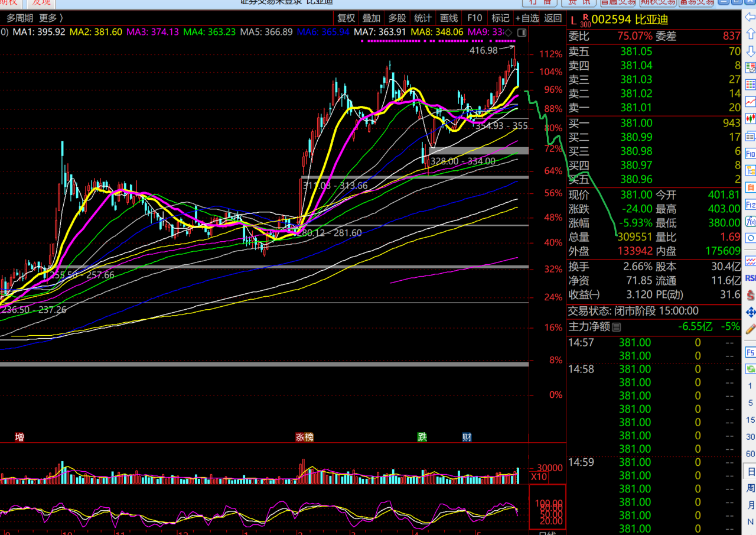Select the candlestick chart icon in sidebar
This screenshot has width=756, height=535.
pyautogui.click(x=750, y=118)
